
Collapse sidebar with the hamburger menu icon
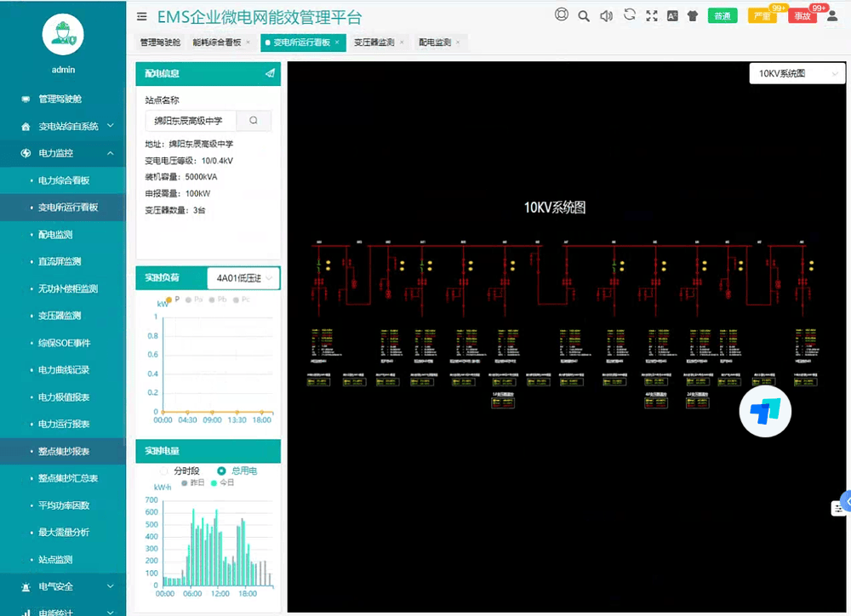pyautogui.click(x=142, y=16)
